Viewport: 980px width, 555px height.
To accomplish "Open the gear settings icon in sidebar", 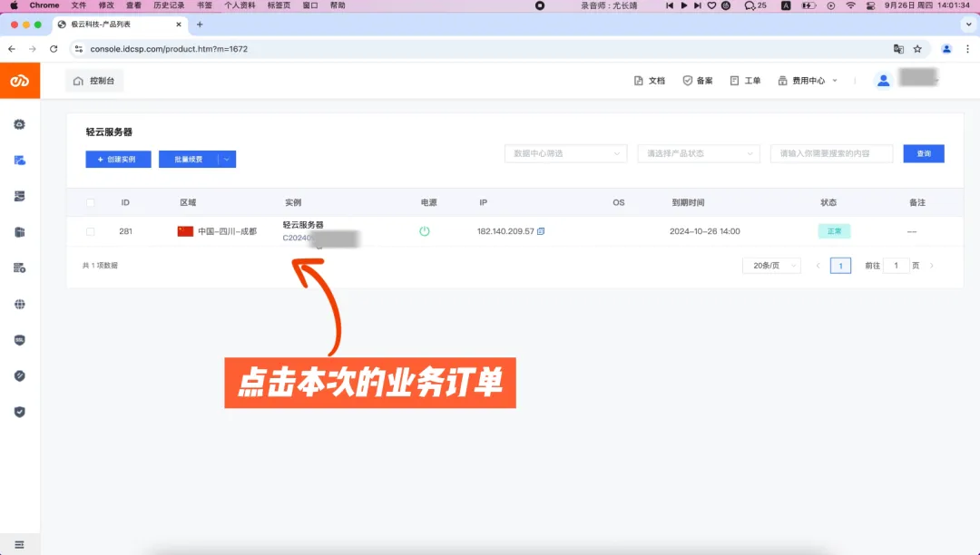I will point(20,124).
